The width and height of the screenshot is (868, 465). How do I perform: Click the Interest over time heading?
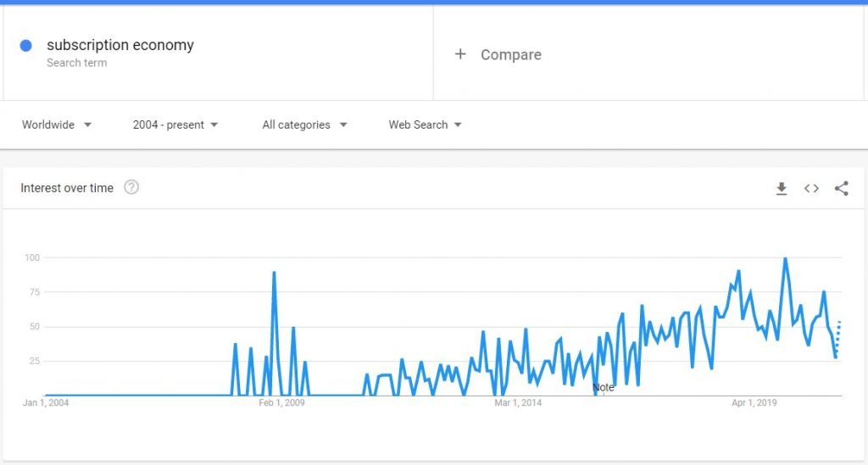click(x=67, y=188)
